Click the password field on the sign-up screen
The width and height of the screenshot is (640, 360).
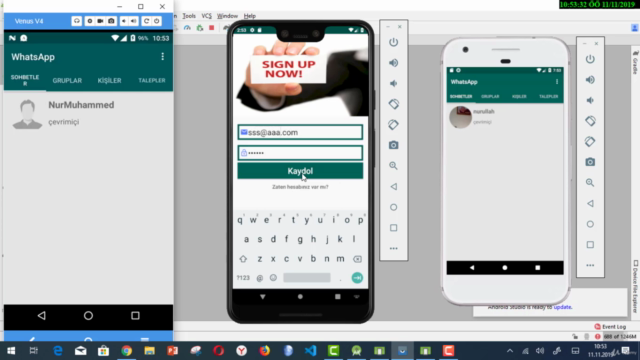click(300, 153)
